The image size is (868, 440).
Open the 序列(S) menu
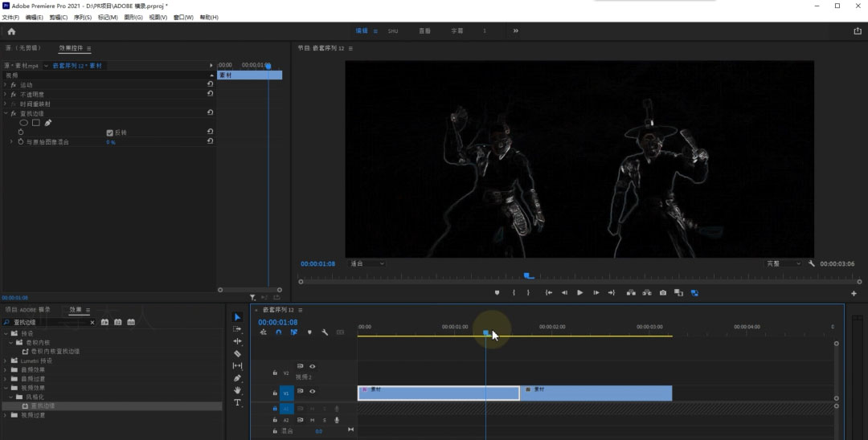point(83,18)
